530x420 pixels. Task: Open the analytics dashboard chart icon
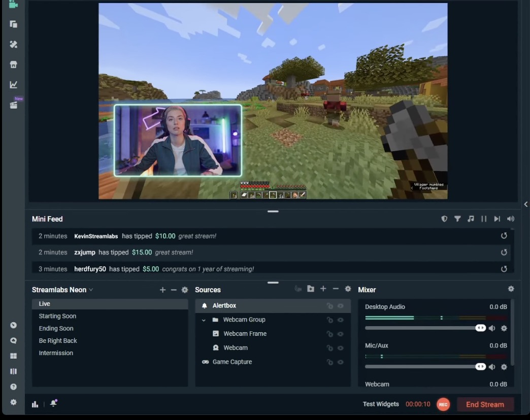[x=14, y=85]
